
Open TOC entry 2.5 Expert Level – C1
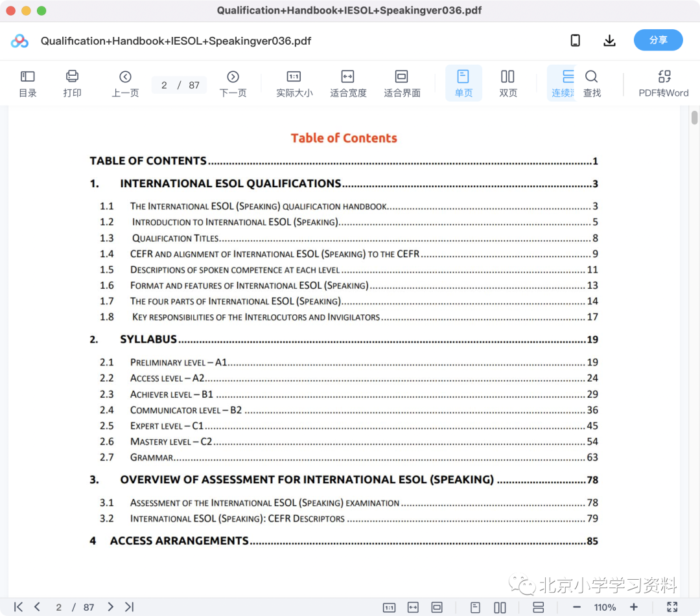pos(349,426)
